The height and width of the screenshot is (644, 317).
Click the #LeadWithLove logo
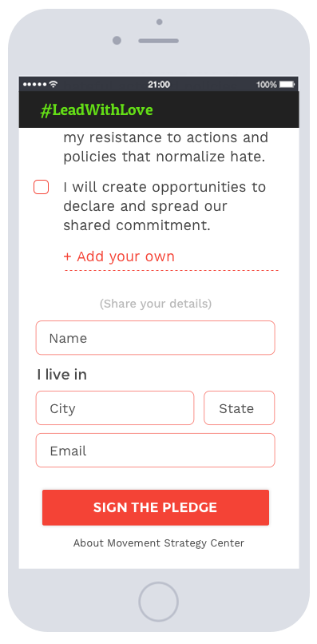[97, 110]
